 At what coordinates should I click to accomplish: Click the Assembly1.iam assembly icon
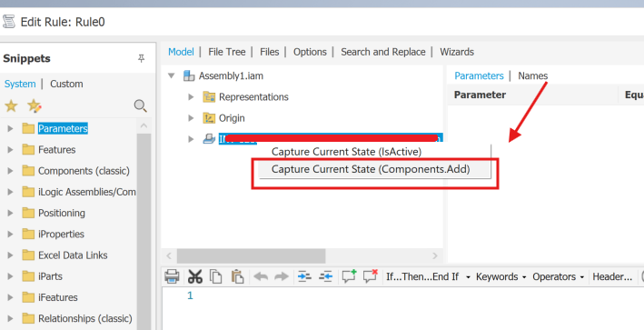[x=189, y=75]
